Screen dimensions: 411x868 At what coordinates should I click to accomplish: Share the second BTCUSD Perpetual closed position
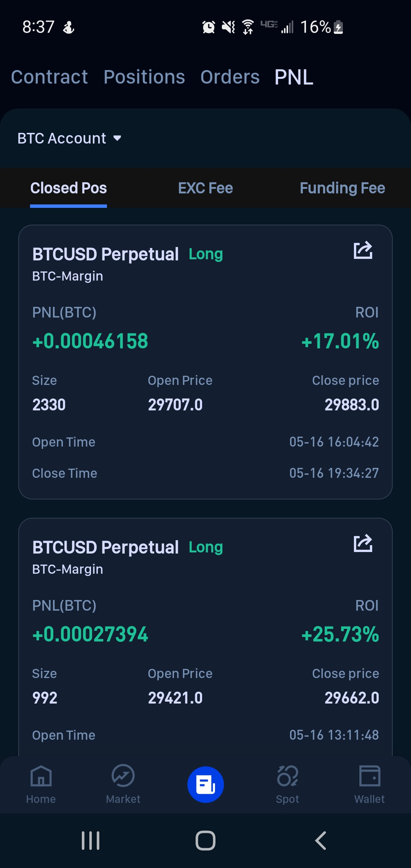[x=363, y=543]
